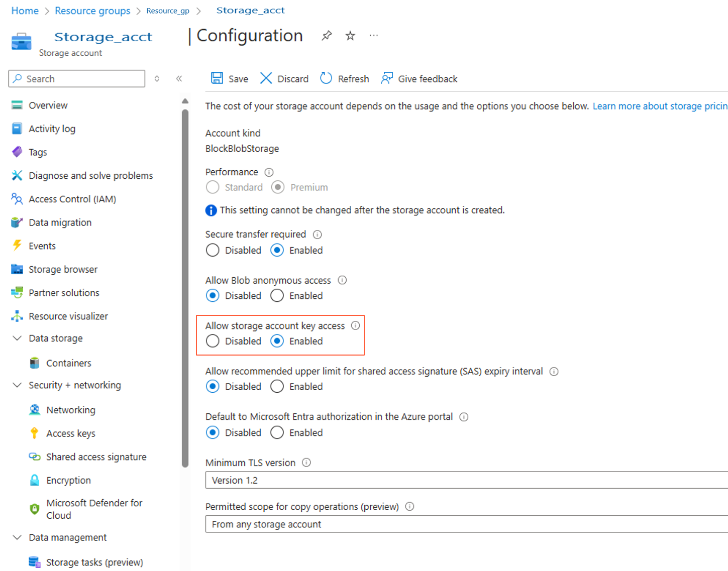
Task: Open the Networking menu item
Action: point(70,410)
